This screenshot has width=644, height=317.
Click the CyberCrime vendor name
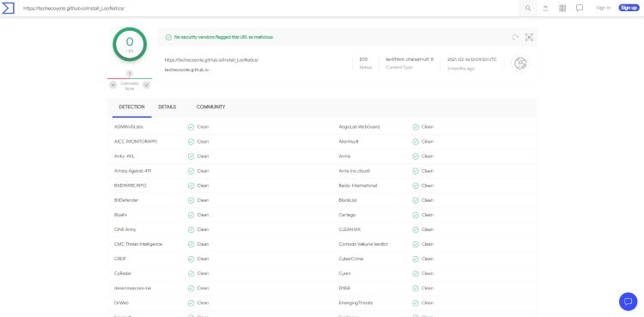click(350, 259)
